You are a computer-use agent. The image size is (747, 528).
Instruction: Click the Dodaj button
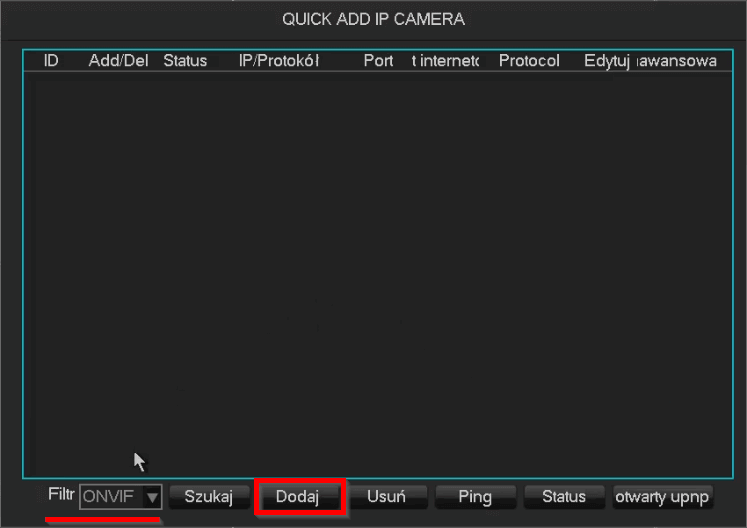tap(299, 497)
